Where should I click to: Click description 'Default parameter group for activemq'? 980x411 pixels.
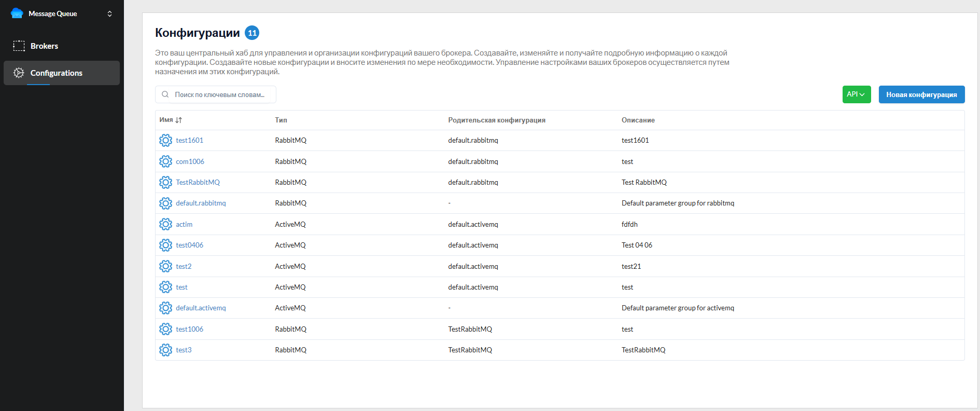click(678, 308)
